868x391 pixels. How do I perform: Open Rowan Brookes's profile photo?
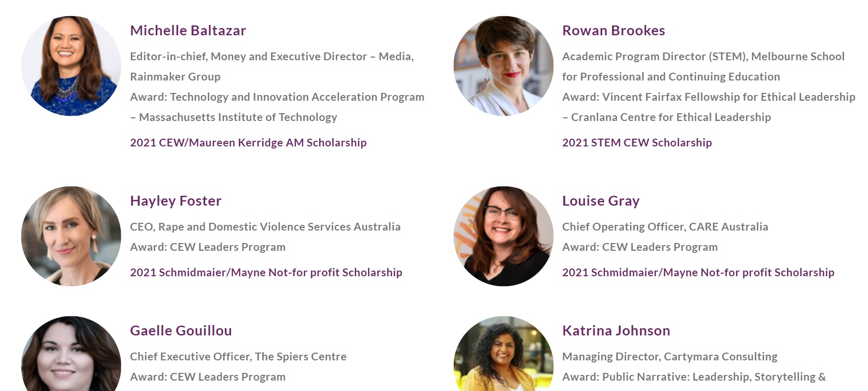pos(504,66)
